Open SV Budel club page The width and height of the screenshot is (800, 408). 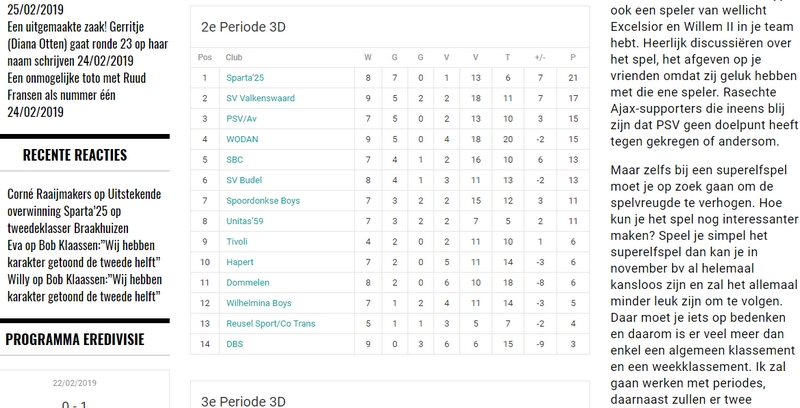[x=244, y=180]
